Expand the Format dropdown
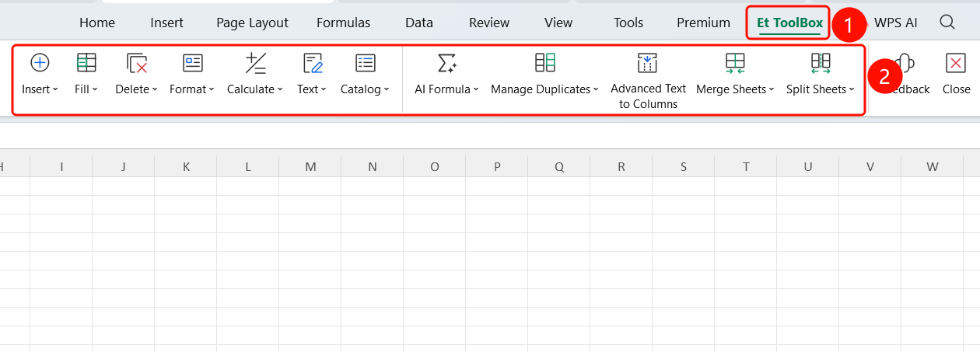The height and width of the screenshot is (352, 980). pos(212,89)
